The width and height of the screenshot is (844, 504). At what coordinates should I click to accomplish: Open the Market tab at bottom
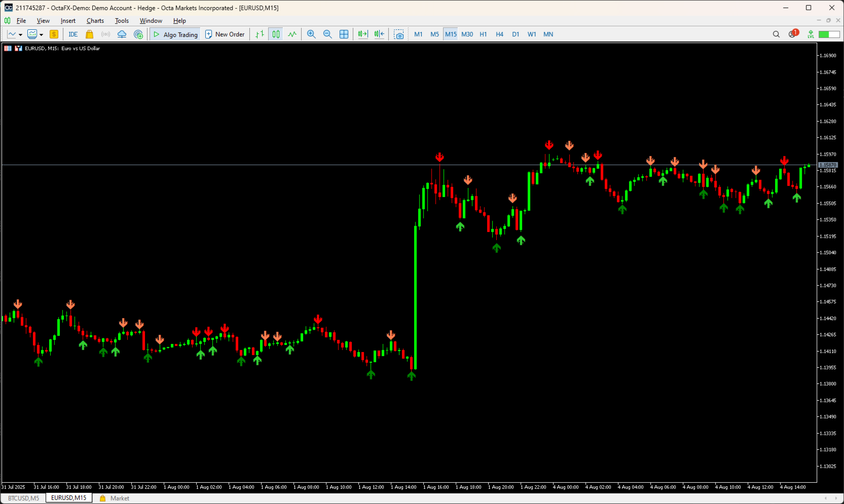pyautogui.click(x=115, y=498)
